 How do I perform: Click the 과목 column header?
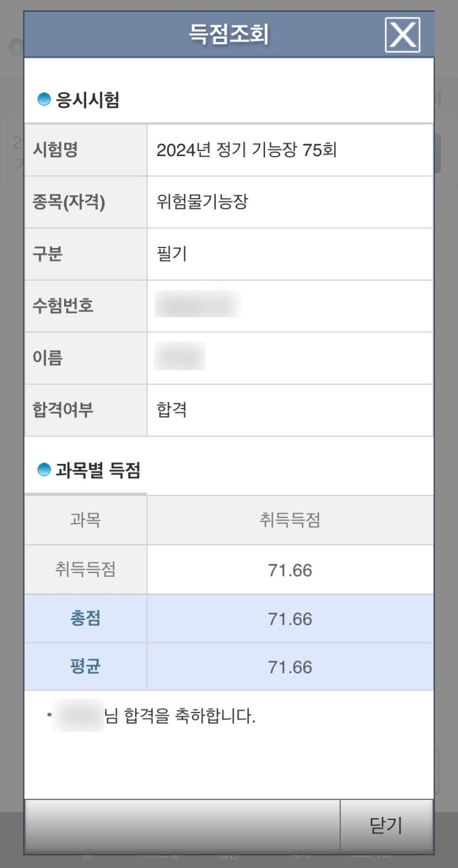point(86,520)
